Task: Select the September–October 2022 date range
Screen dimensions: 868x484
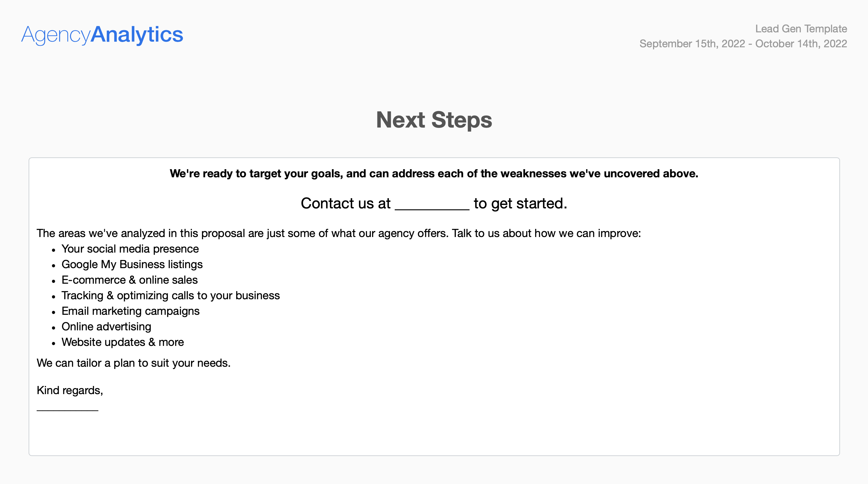Action: 743,44
